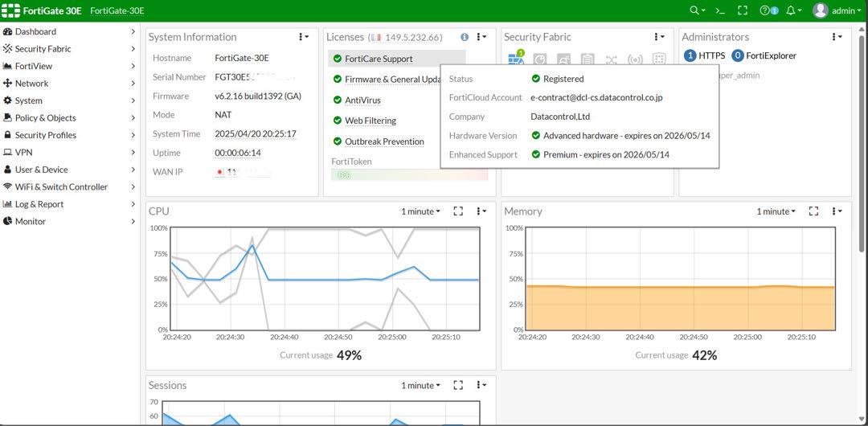The width and height of the screenshot is (868, 426).
Task: Click the FortiAnalyzer icon in Security Fabric
Action: click(x=540, y=59)
